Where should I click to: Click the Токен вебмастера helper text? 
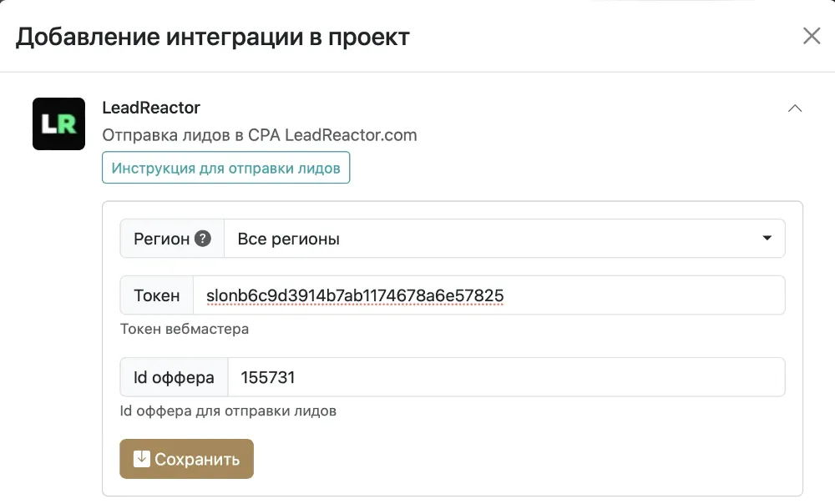(x=185, y=329)
